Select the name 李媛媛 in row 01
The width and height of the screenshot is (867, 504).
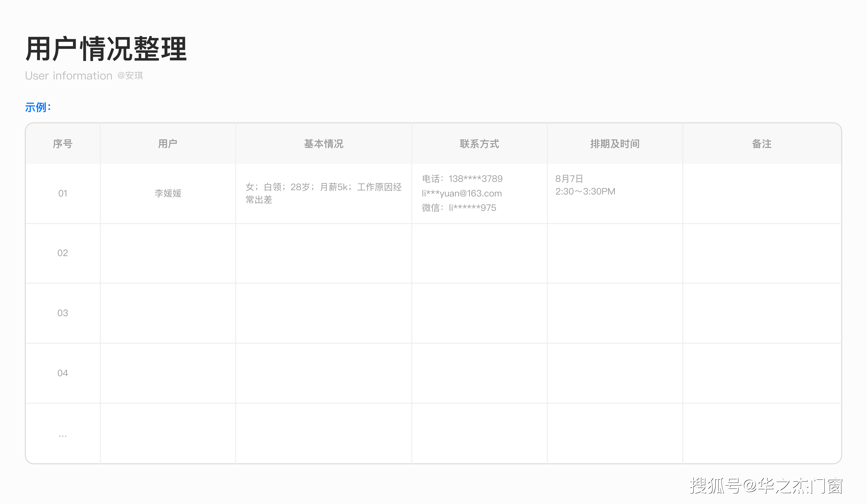168,193
